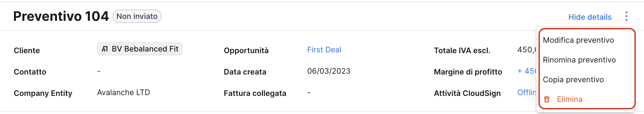Click the Avalanche LTD company entity value
This screenshot has width=644, height=114.
point(124,92)
